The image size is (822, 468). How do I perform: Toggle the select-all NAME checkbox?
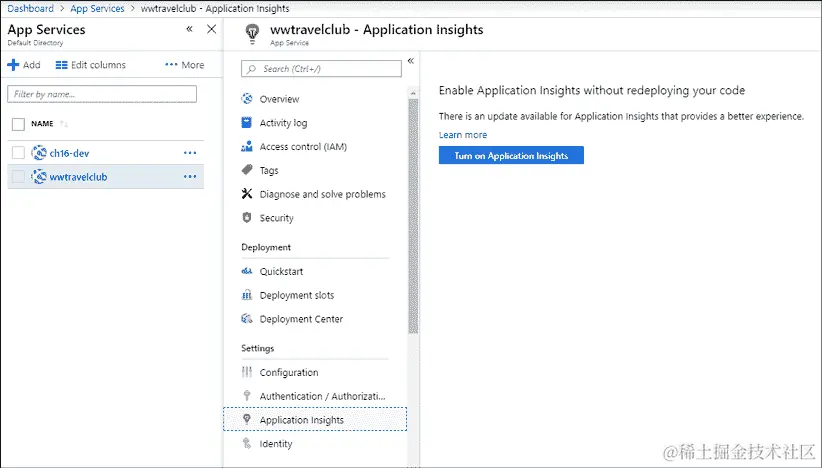point(18,124)
